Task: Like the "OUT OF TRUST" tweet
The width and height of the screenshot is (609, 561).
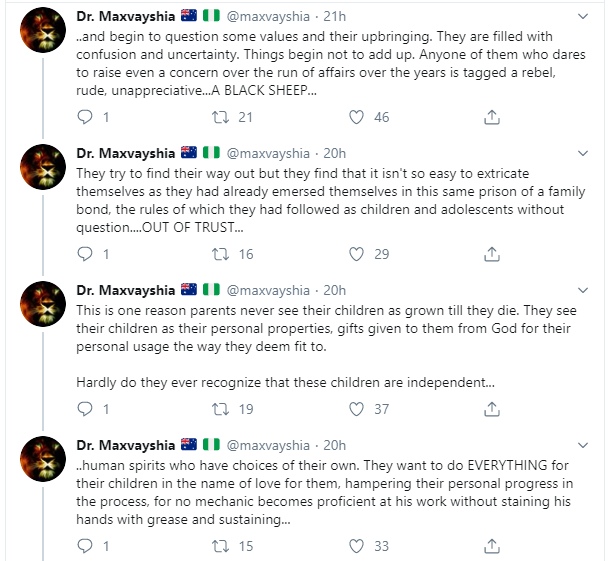Action: click(357, 255)
